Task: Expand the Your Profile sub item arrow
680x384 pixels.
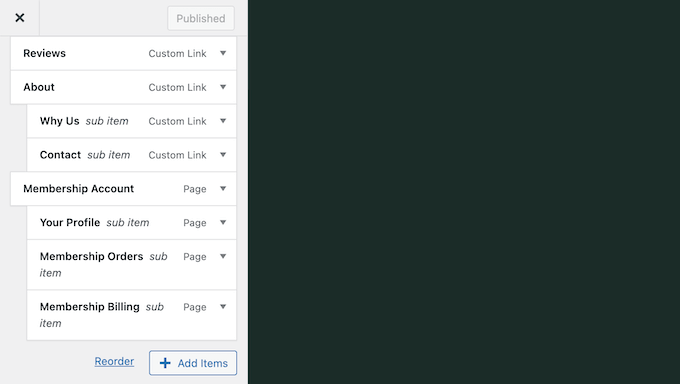Action: (x=223, y=222)
